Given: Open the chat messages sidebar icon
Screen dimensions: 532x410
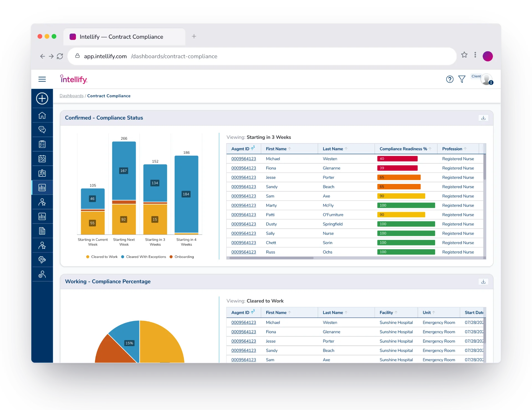Looking at the screenshot, I should point(42,130).
